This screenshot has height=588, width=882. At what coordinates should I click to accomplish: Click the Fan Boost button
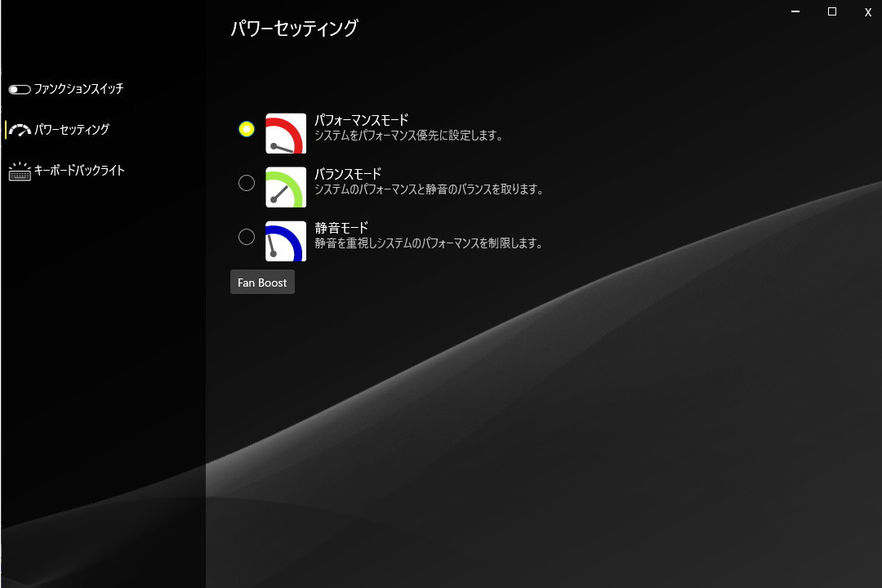pyautogui.click(x=262, y=282)
